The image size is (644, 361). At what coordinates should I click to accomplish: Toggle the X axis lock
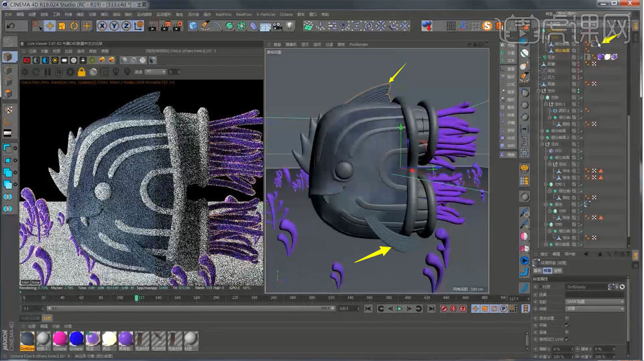[103, 26]
